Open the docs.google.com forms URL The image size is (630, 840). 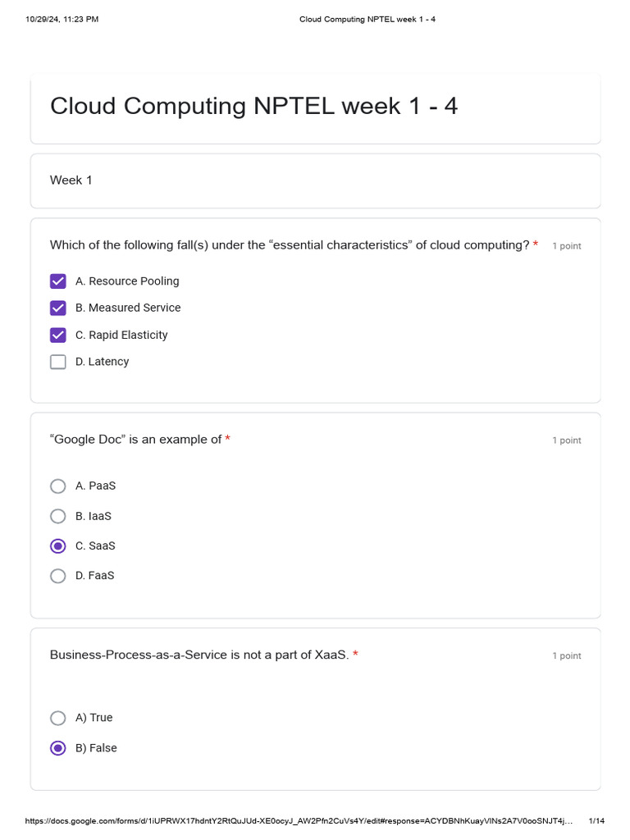tap(299, 821)
